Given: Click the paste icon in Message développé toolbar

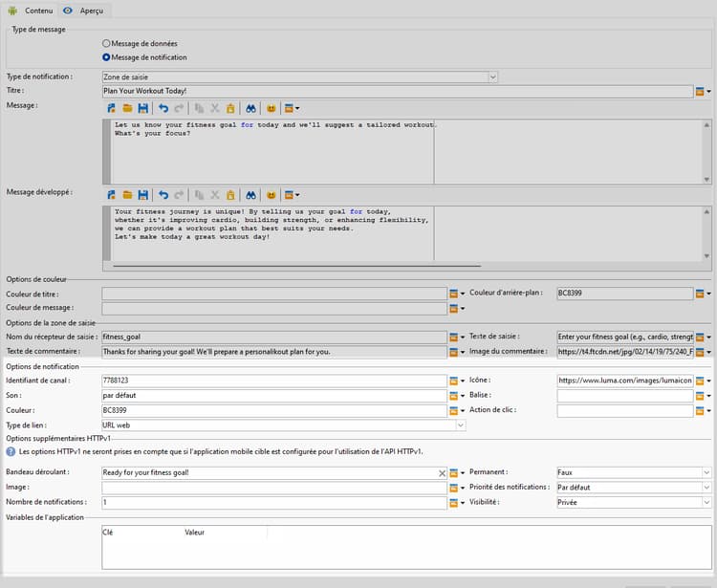Looking at the screenshot, I should tap(230, 195).
